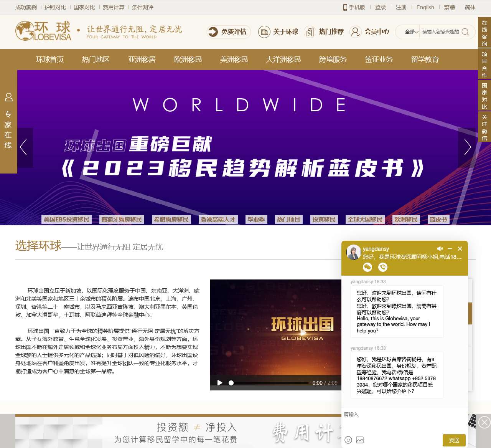Image resolution: width=491 pixels, height=448 pixels.
Task: Select 热门项目 banner tab
Action: [288, 220]
